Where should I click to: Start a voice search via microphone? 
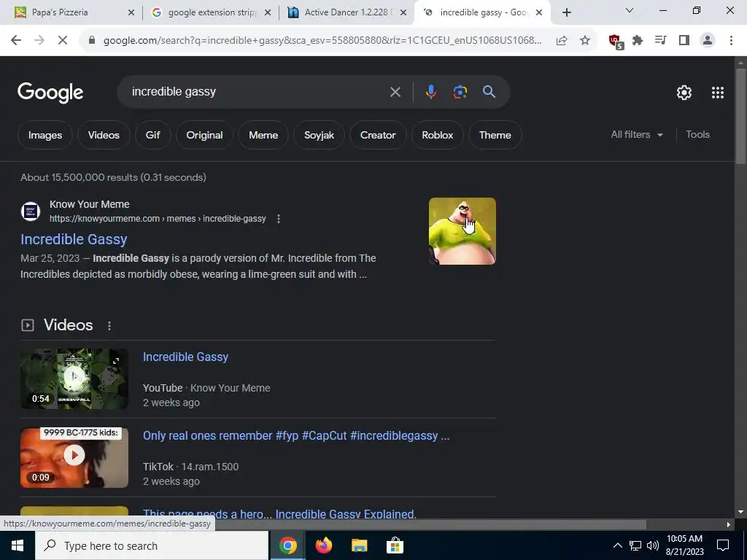click(430, 92)
